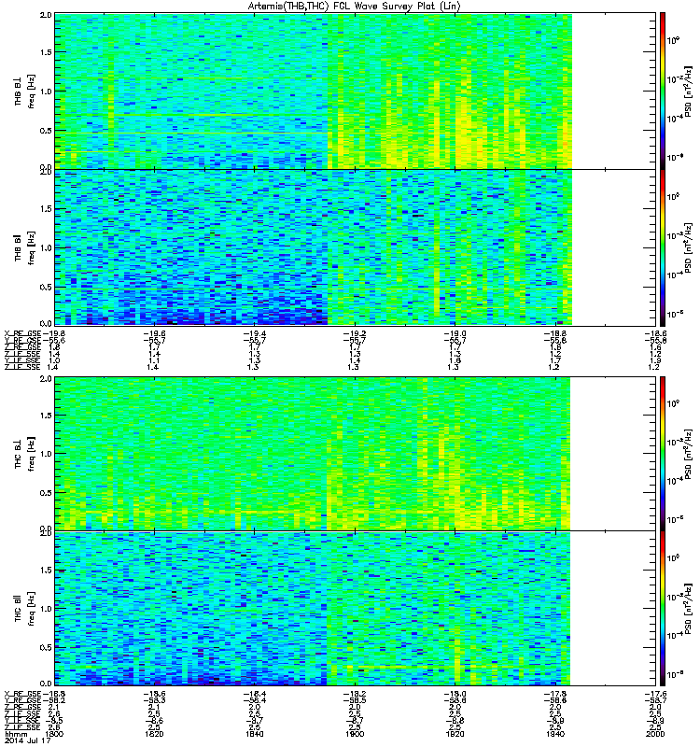700x747 pixels.
Task: Click the time label '1820'
Action: click(154, 734)
